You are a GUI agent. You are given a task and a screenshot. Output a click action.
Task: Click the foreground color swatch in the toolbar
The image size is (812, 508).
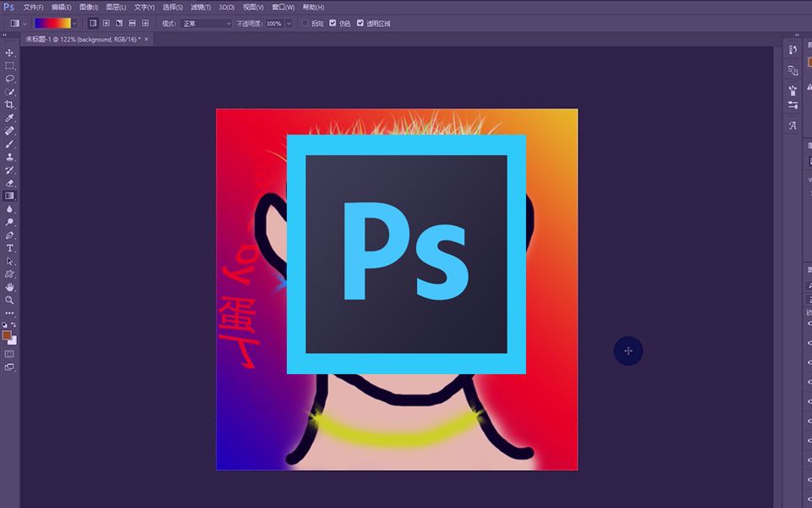point(7,336)
